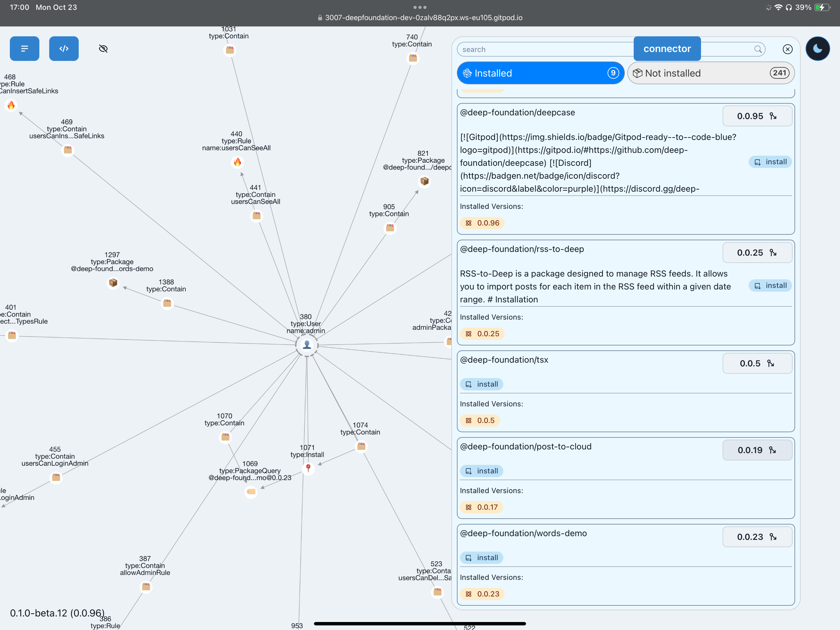Select the admin user node 380
The image size is (840, 630).
coord(307,345)
